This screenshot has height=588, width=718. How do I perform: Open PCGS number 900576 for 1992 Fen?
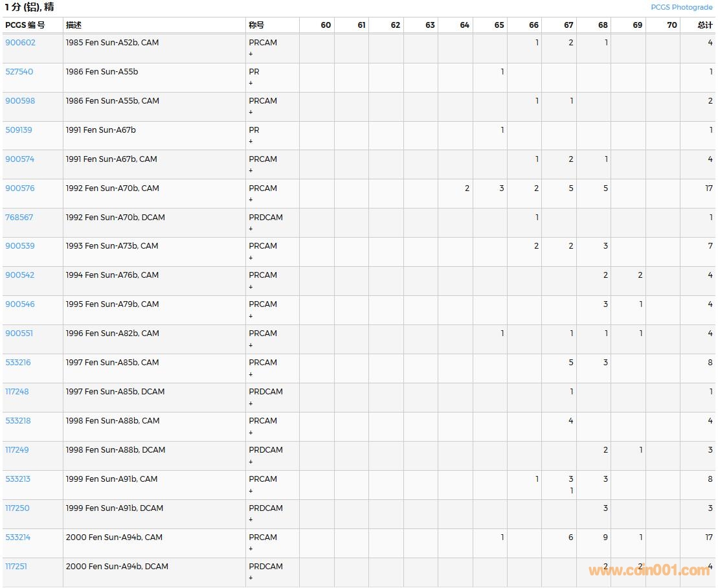point(20,188)
